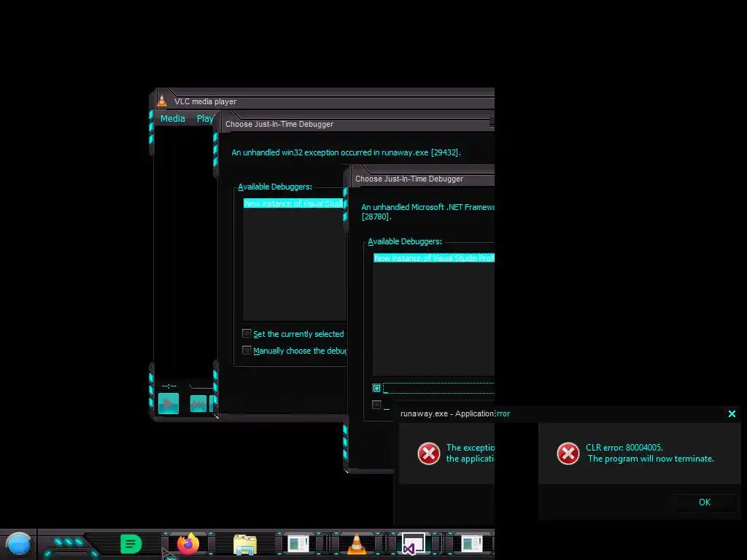Check 'Manually choose the debug' option
The height and width of the screenshot is (560, 747).
(247, 350)
